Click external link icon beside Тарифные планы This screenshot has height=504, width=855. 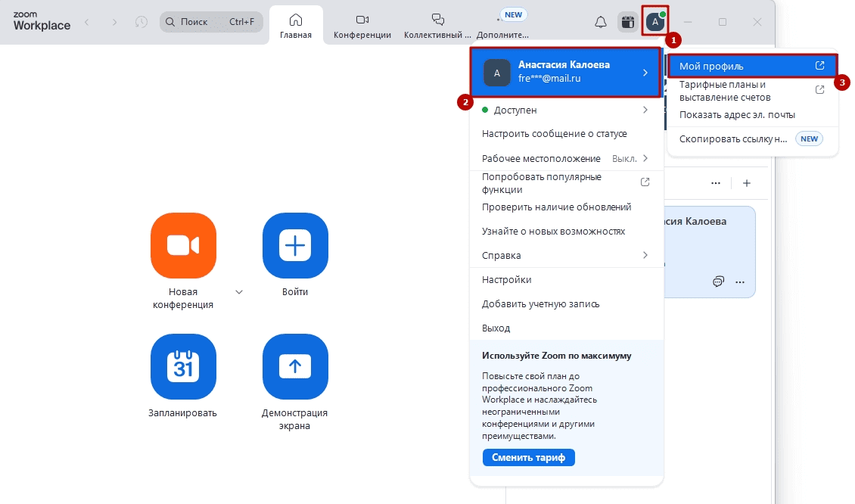coord(819,89)
